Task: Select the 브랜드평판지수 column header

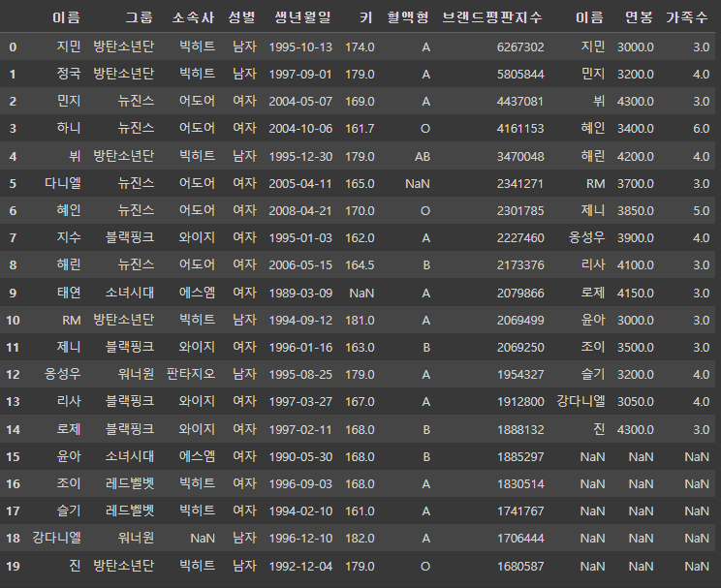Action: [492, 17]
